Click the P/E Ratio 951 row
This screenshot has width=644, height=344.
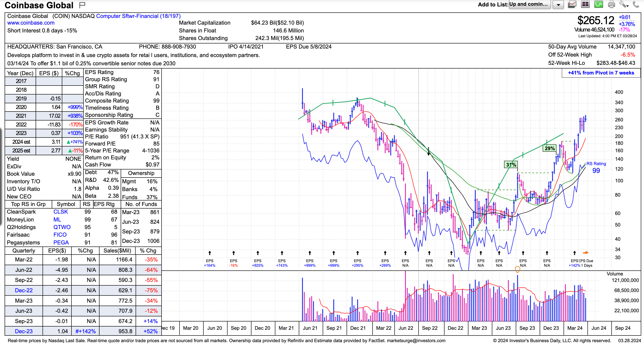click(122, 136)
